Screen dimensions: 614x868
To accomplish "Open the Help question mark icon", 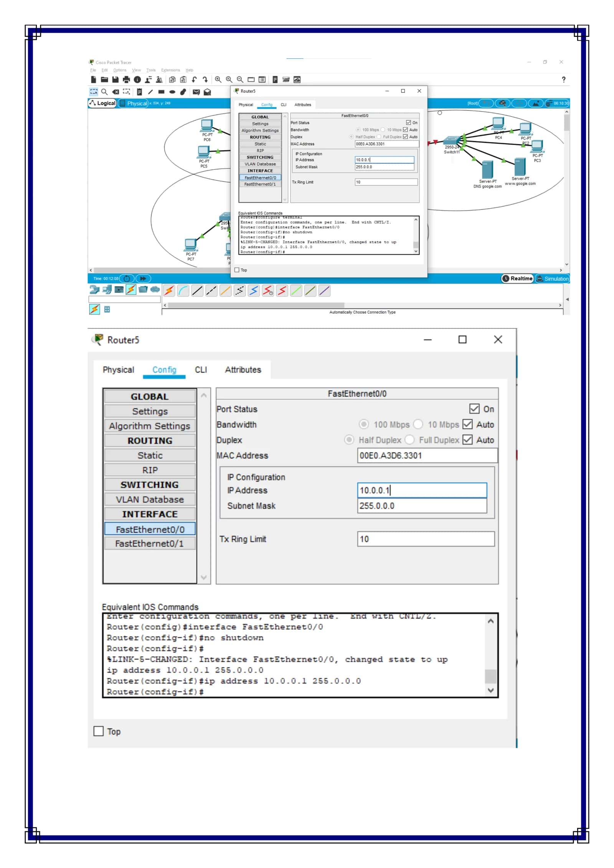I will point(563,79).
